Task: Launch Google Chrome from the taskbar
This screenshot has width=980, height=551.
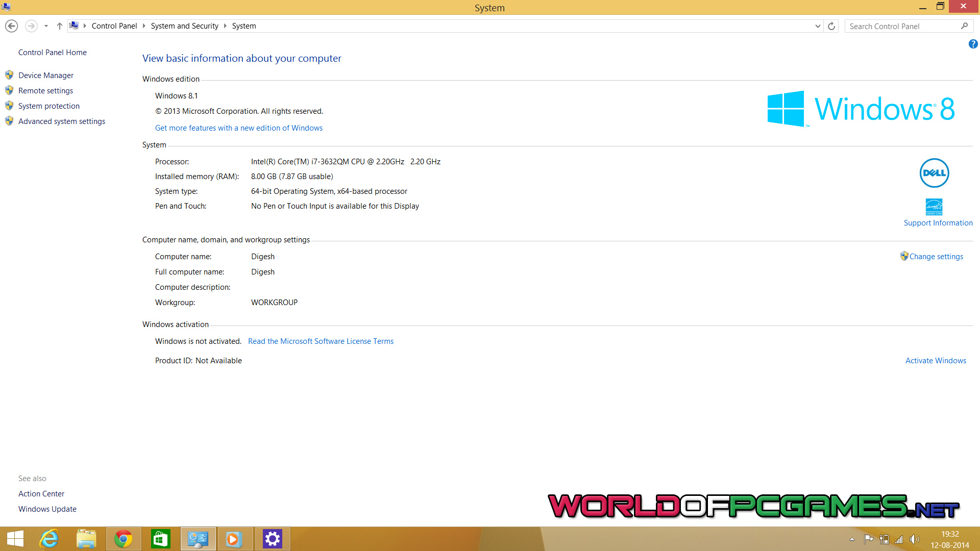Action: point(123,539)
